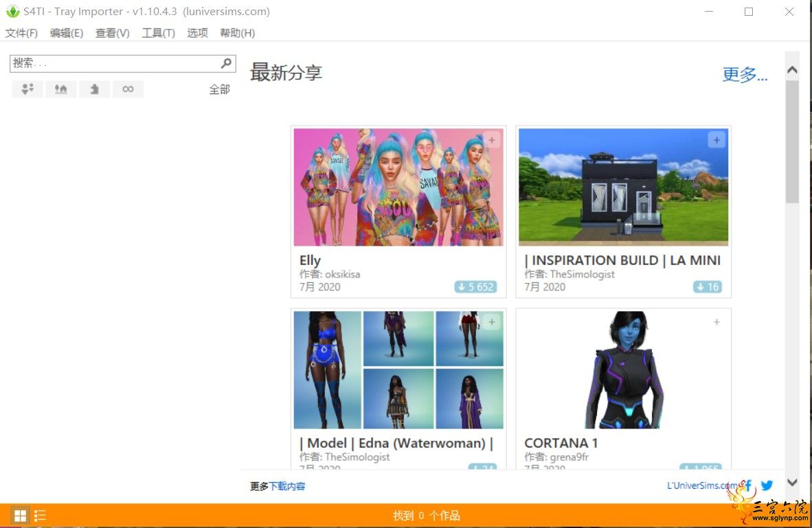Click plus icon on INSPIRATION BUILD card
The image size is (812, 528).
pos(717,140)
